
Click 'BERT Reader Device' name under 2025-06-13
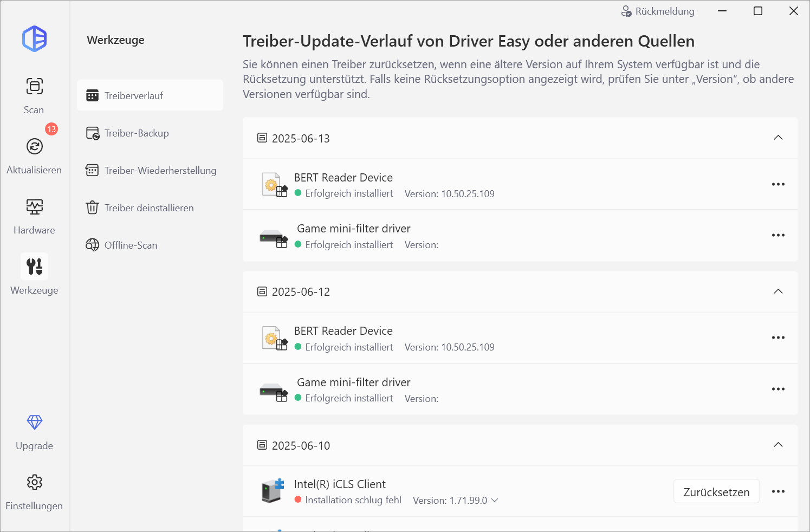(x=344, y=177)
